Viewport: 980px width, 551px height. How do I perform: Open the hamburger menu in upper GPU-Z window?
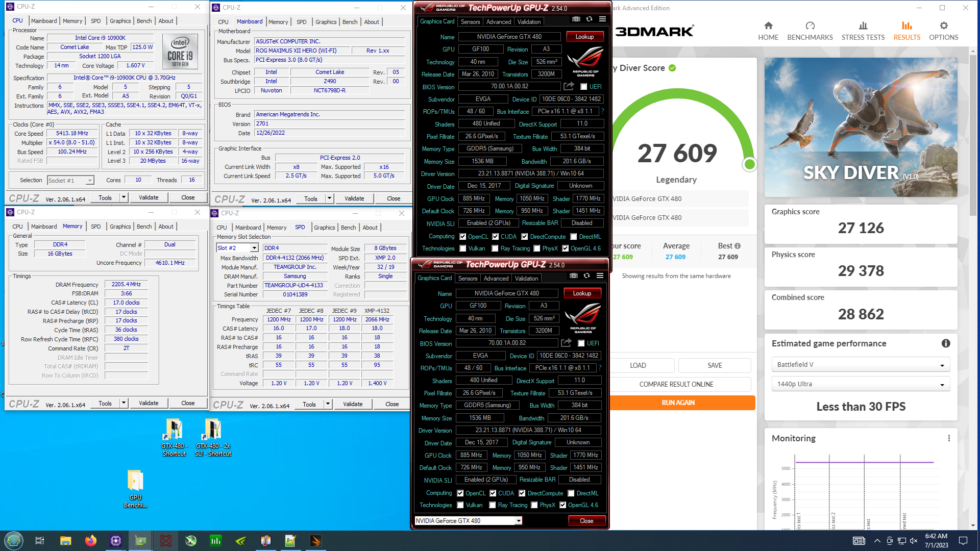602,19
